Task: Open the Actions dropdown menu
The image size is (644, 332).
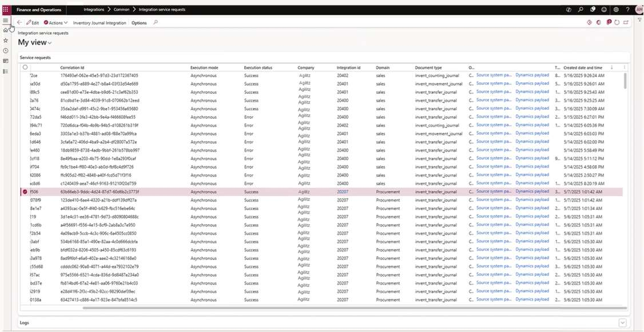Action: coord(56,23)
